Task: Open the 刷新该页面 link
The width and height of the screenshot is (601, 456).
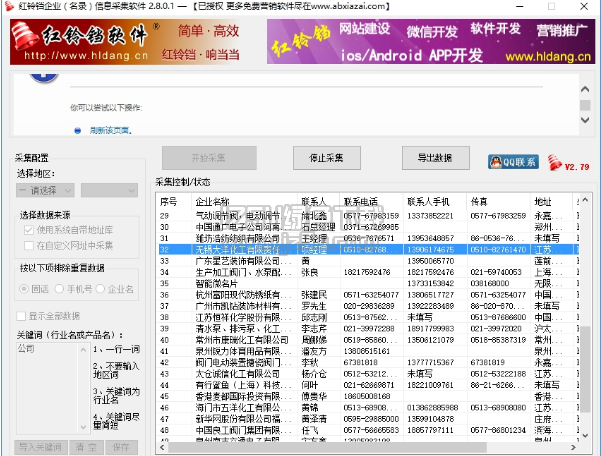Action: click(x=111, y=131)
